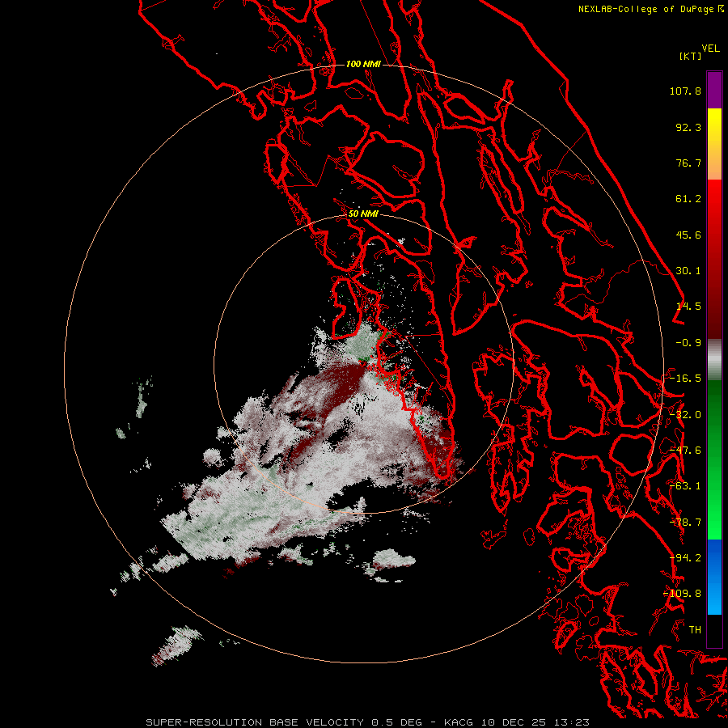Click the purple segment of the color bar
Screen dimensions: 728x728
[714, 90]
